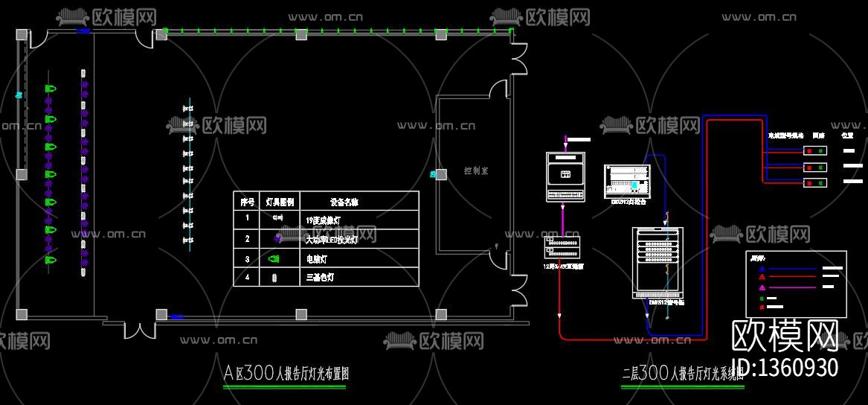Click the 回路 column label
This screenshot has width=868, height=405.
click(820, 135)
